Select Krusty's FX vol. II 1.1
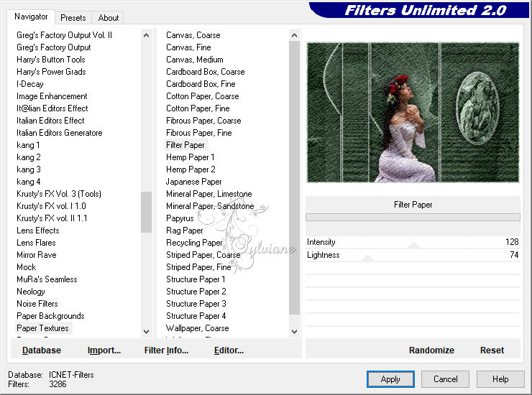 (52, 218)
